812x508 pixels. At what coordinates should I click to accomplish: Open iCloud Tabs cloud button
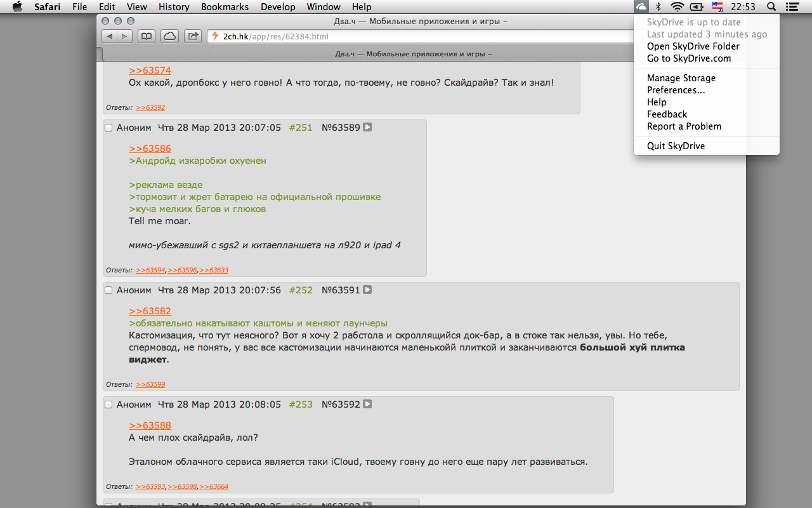169,36
